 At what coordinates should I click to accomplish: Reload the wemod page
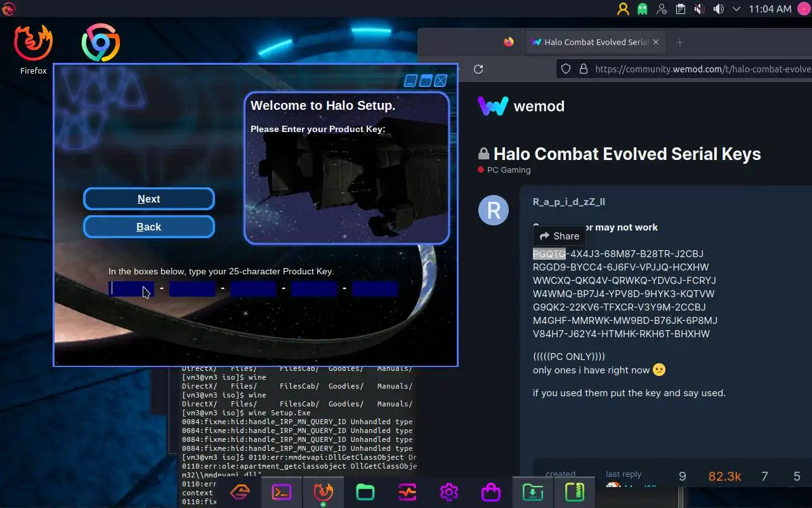[x=479, y=69]
